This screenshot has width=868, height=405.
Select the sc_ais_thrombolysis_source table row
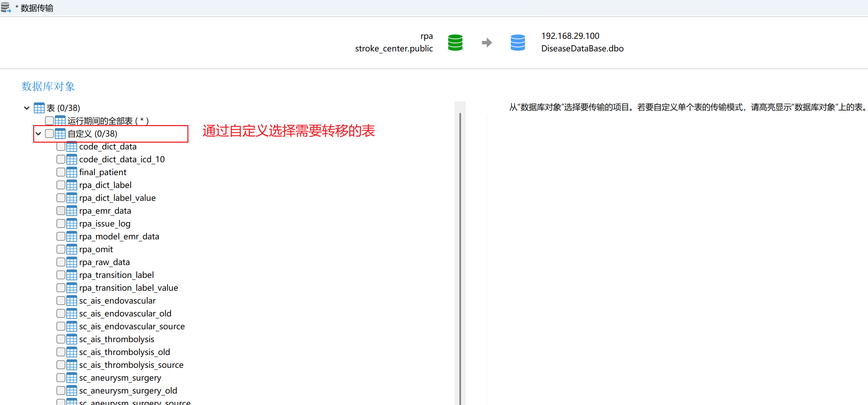(x=131, y=365)
